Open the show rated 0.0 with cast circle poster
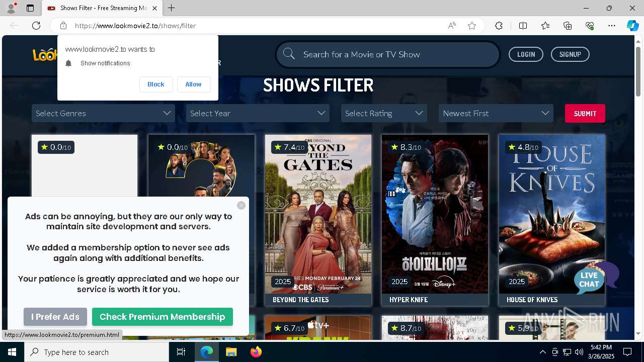Image resolution: width=644 pixels, height=362 pixels. pos(201,166)
